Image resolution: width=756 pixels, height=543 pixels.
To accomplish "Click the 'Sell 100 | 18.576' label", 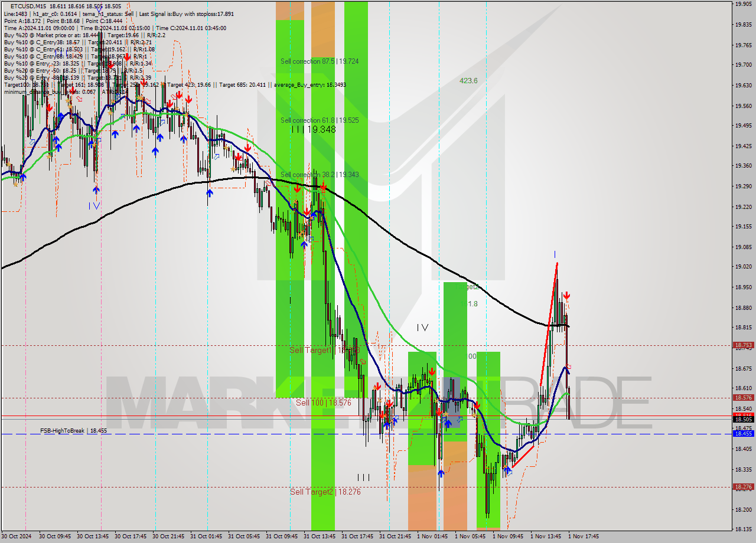I will pyautogui.click(x=324, y=403).
